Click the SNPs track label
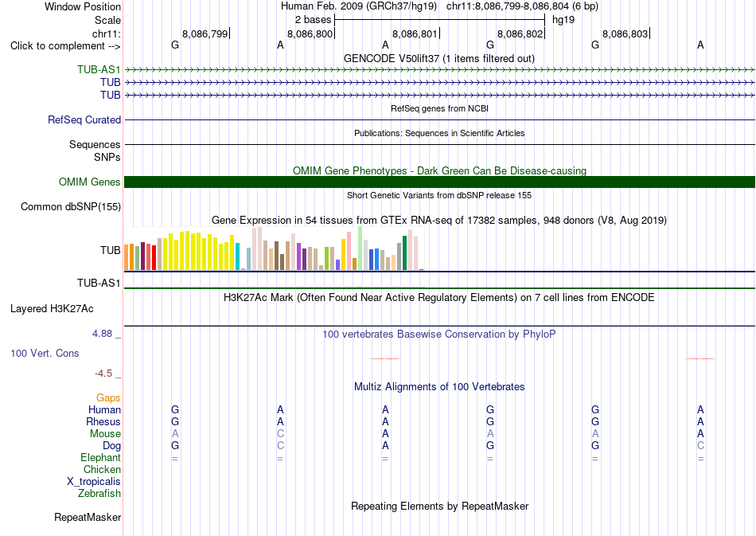 107,157
